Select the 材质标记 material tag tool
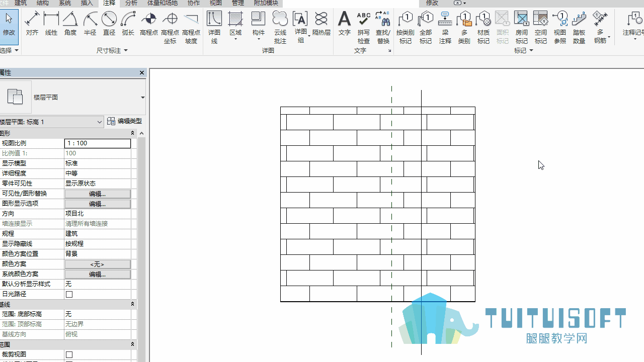644x362 pixels. coord(484,28)
